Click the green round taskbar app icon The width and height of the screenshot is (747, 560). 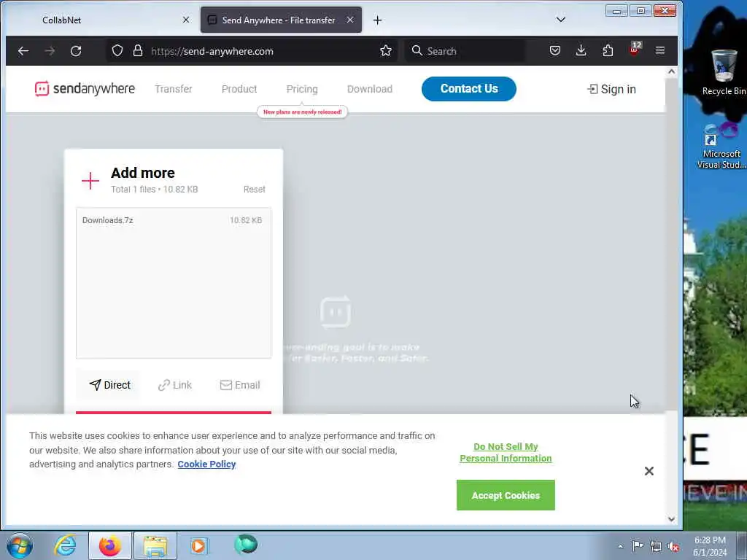[246, 545]
